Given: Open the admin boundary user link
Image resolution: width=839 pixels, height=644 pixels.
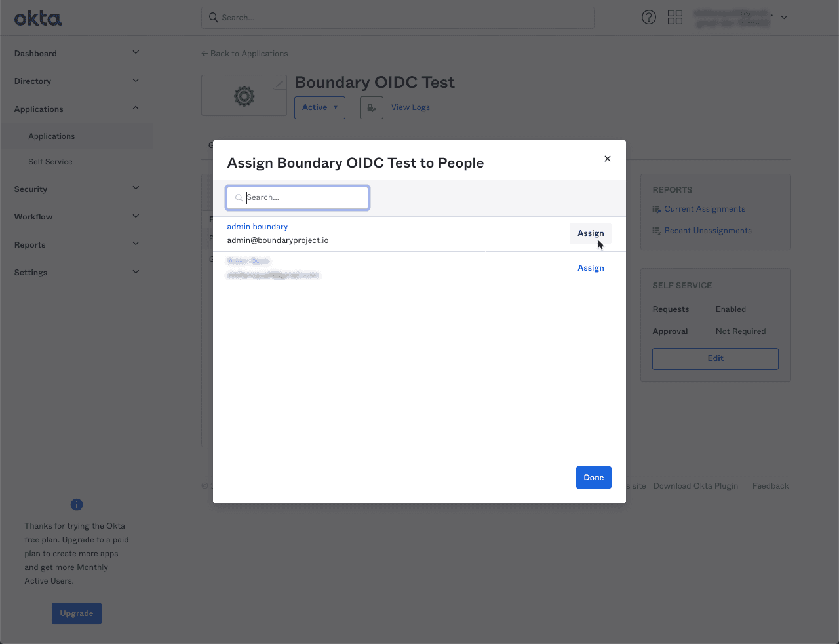Looking at the screenshot, I should coord(258,227).
